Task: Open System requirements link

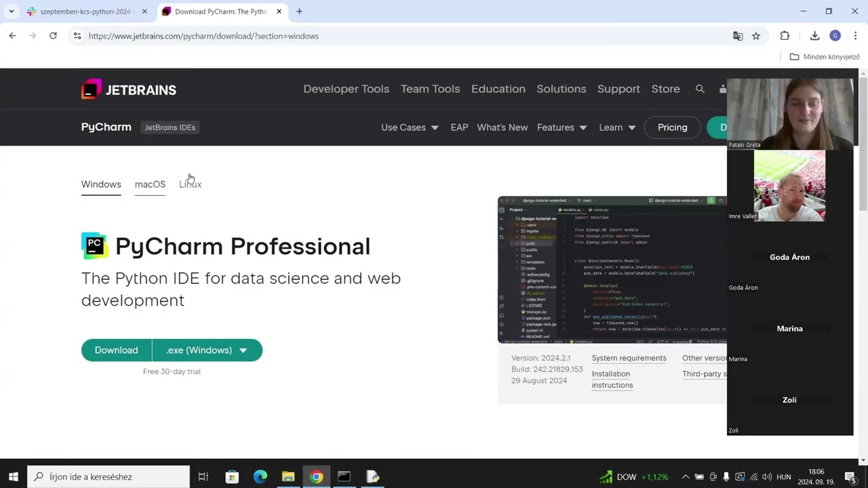Action: point(629,358)
